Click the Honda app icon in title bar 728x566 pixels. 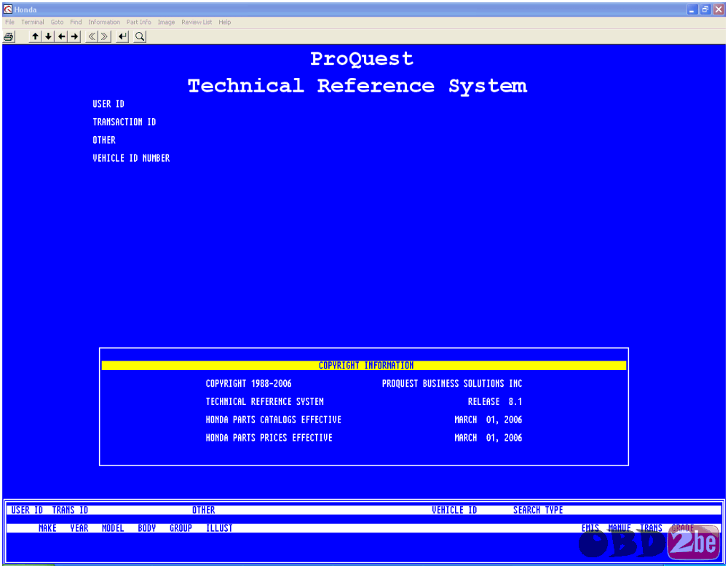[x=8, y=9]
